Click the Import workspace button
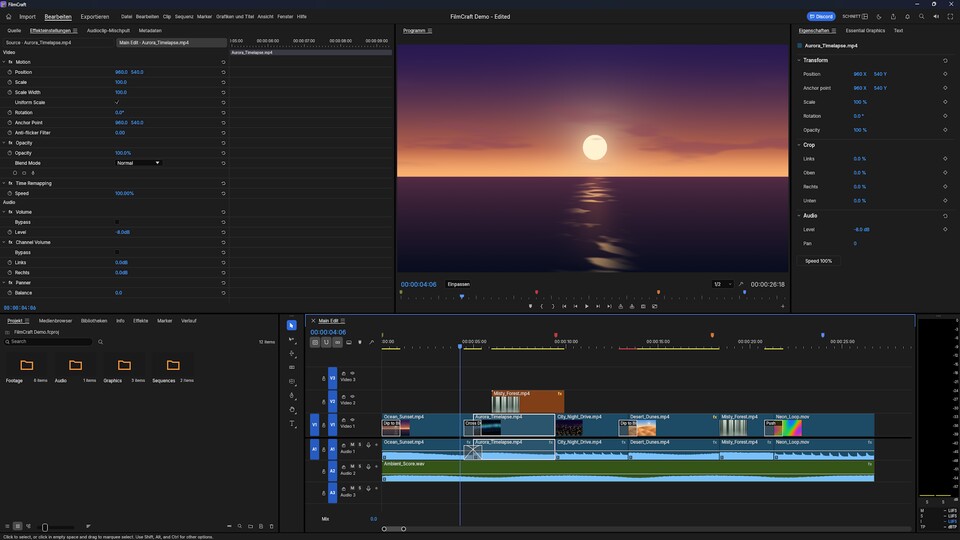The height and width of the screenshot is (540, 960). click(27, 17)
